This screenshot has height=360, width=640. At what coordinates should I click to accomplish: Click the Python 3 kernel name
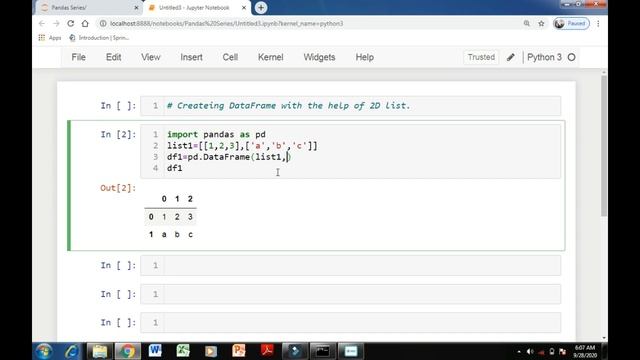[x=544, y=57]
